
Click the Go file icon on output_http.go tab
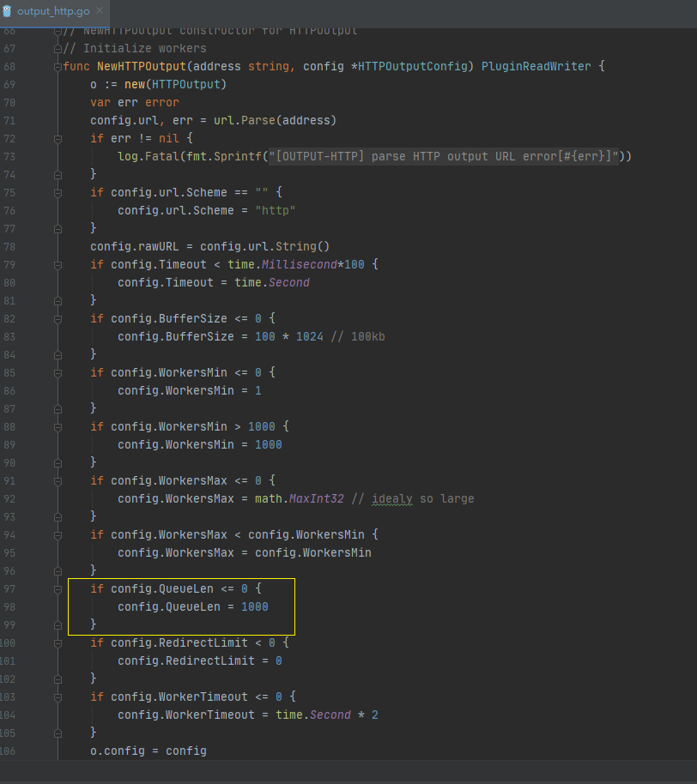[7, 11]
